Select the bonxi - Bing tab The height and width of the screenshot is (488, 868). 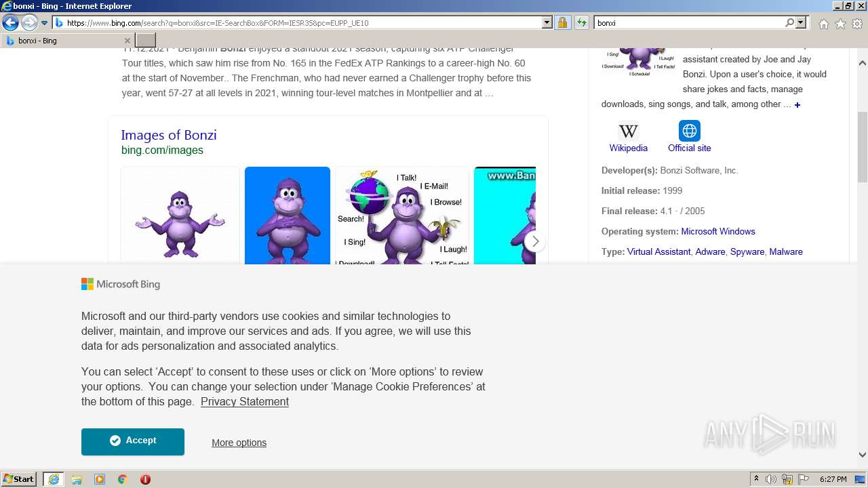(x=68, y=41)
